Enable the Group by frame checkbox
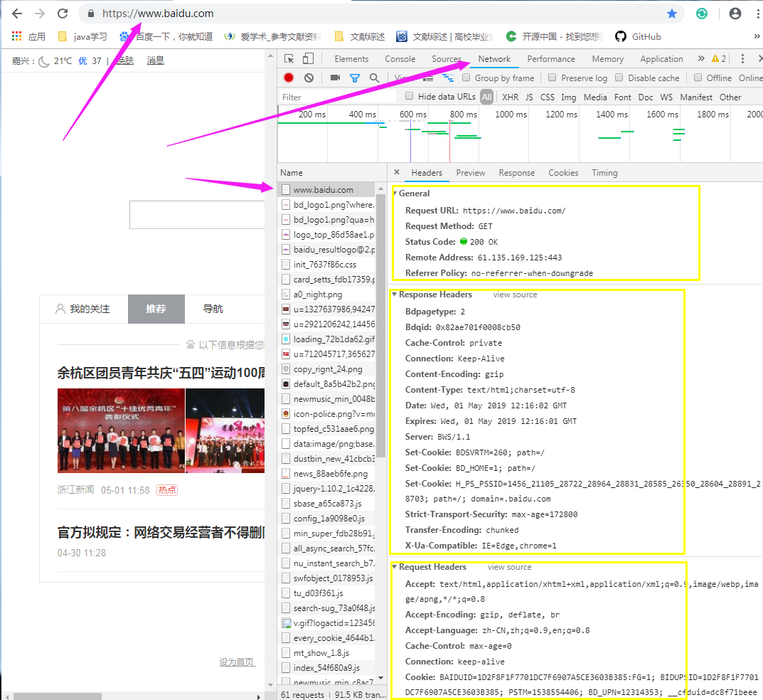This screenshot has height=700, width=763. (466, 78)
